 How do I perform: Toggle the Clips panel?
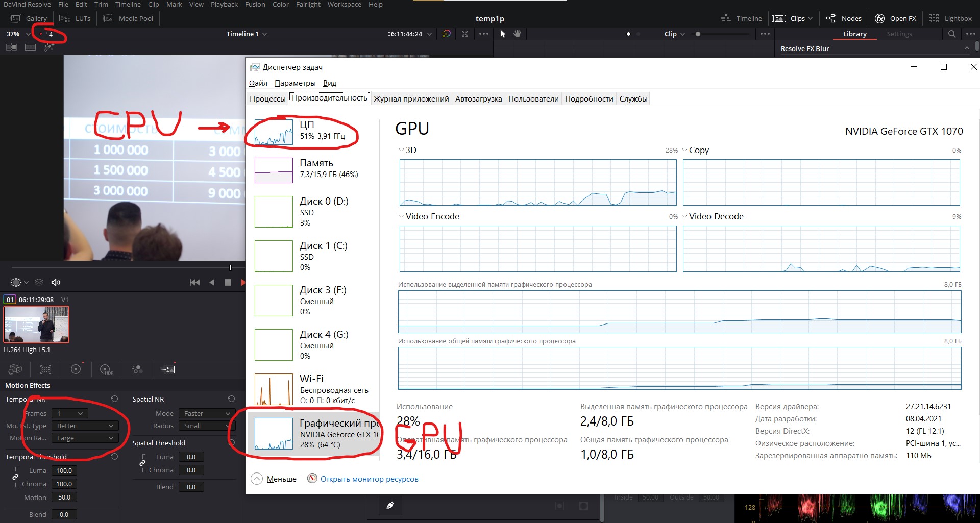pos(792,18)
